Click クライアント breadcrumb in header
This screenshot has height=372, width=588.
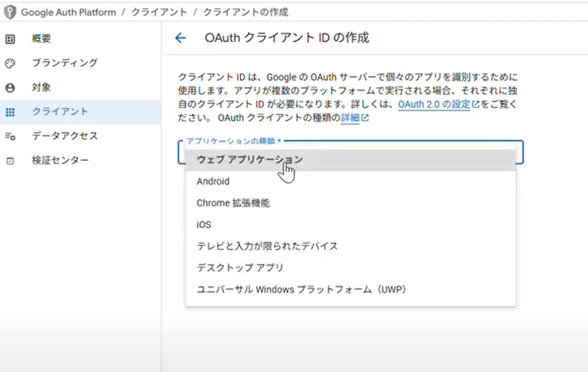click(159, 12)
